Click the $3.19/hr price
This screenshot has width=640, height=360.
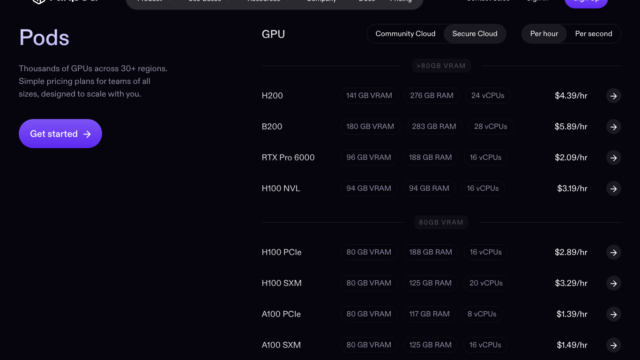(x=572, y=189)
